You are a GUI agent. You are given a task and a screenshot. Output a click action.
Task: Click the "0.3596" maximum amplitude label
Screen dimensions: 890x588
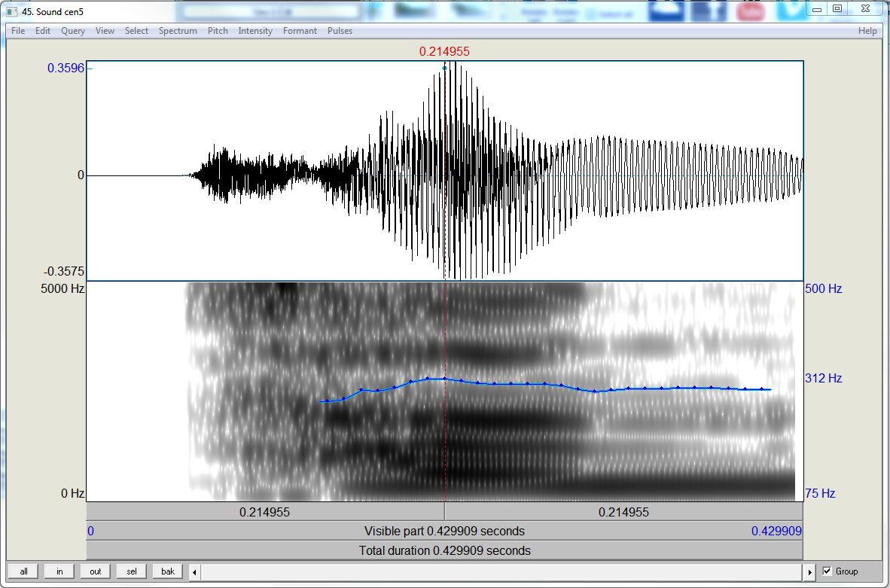66,68
